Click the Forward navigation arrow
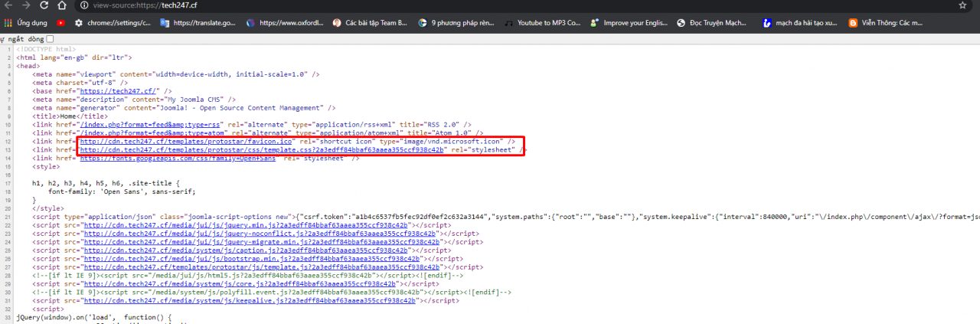 24,5
